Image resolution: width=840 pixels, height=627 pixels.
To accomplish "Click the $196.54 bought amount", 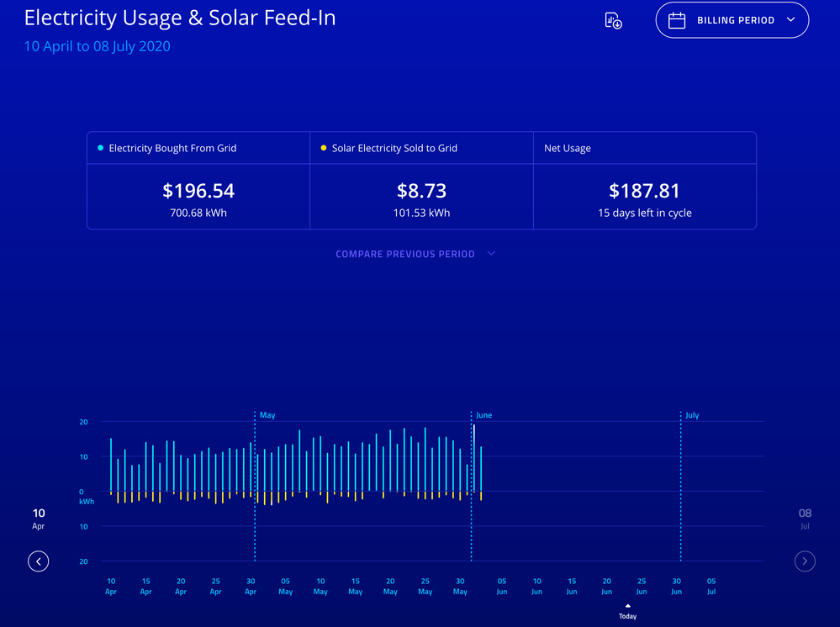I will click(198, 191).
